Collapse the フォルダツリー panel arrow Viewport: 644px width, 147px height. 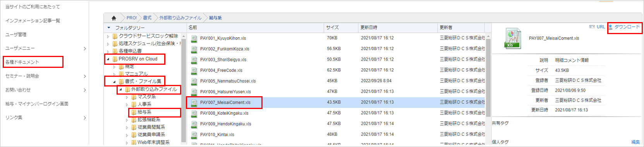(109, 28)
